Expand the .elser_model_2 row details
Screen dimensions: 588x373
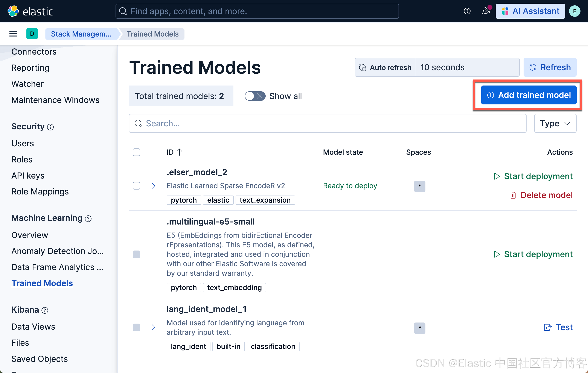(153, 186)
